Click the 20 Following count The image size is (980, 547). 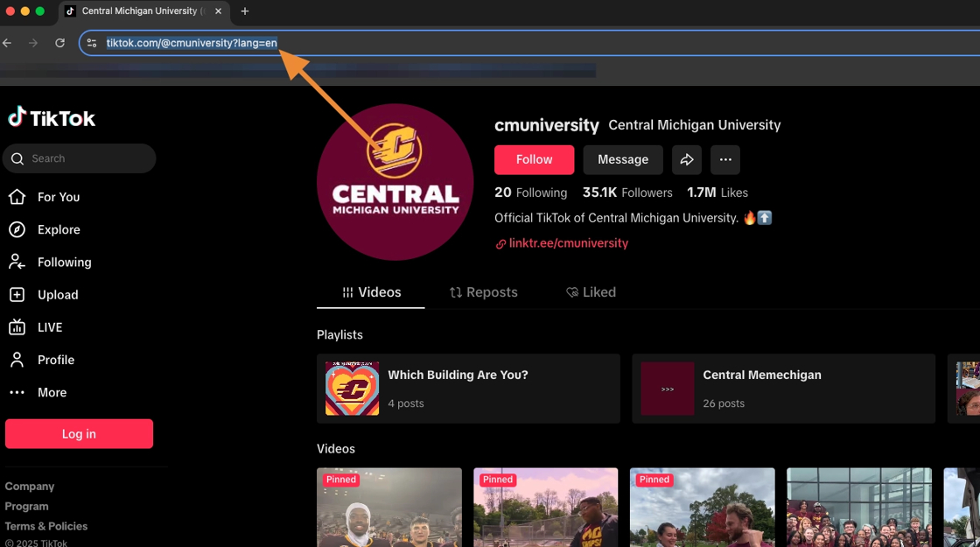point(530,193)
